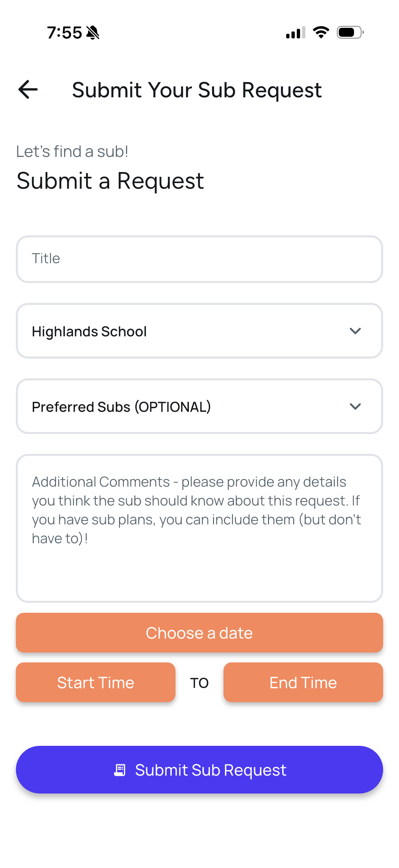399x868 pixels.
Task: Tap the chevron on the Preferred Subs field
Action: pos(356,407)
